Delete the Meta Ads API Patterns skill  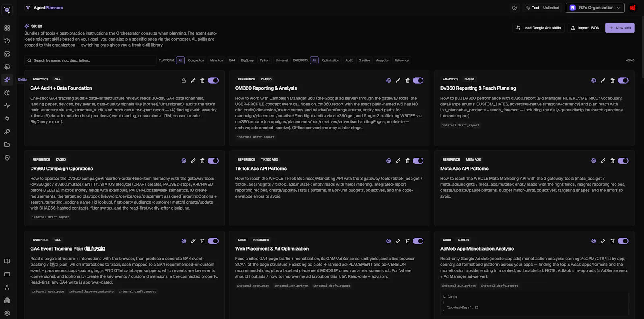(612, 161)
